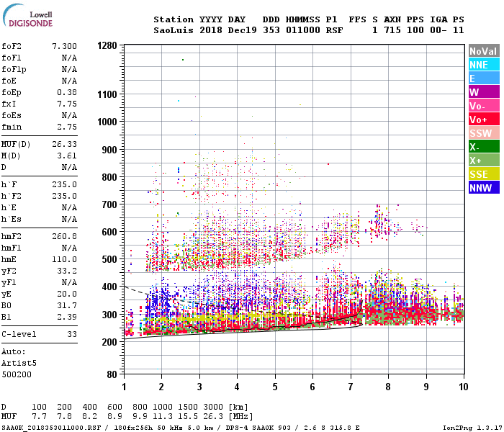
Task: Select the NoVal legend swatch
Action: (x=484, y=51)
